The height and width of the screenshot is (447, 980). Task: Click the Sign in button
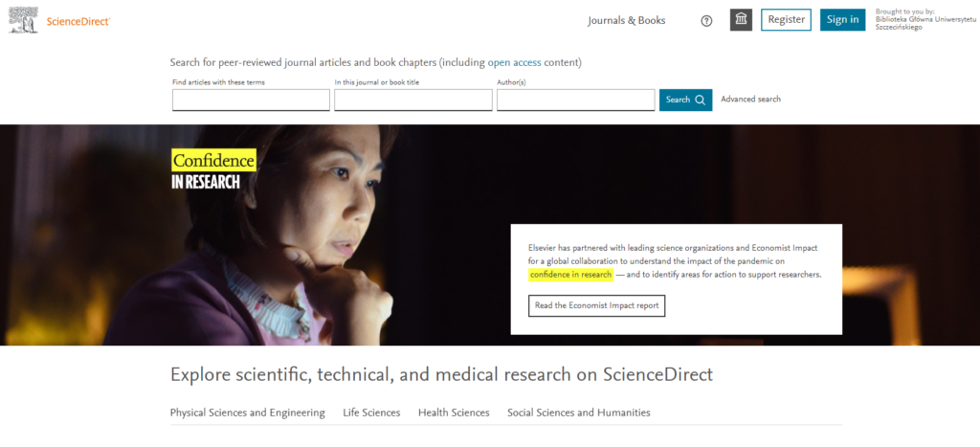(842, 19)
